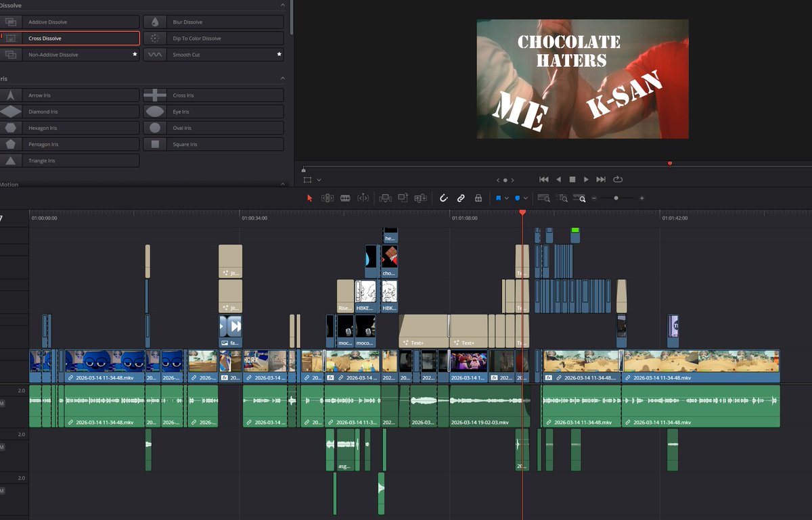Image resolution: width=812 pixels, height=520 pixels.
Task: Select the Blur Dissolve transition
Action: [x=213, y=22]
